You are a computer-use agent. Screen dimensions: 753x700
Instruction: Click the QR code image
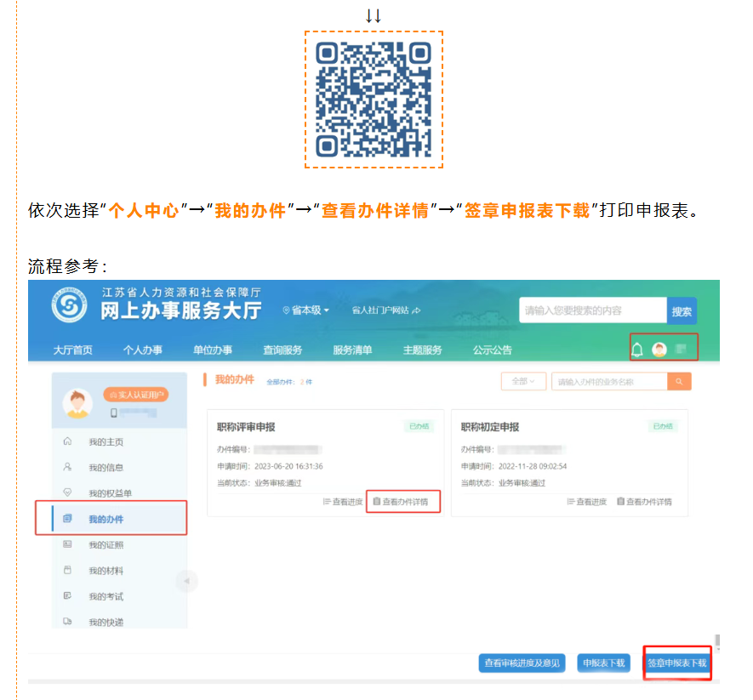(x=374, y=100)
